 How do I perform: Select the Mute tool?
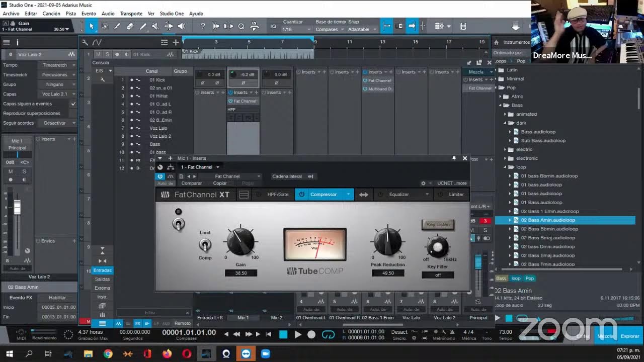point(155,26)
